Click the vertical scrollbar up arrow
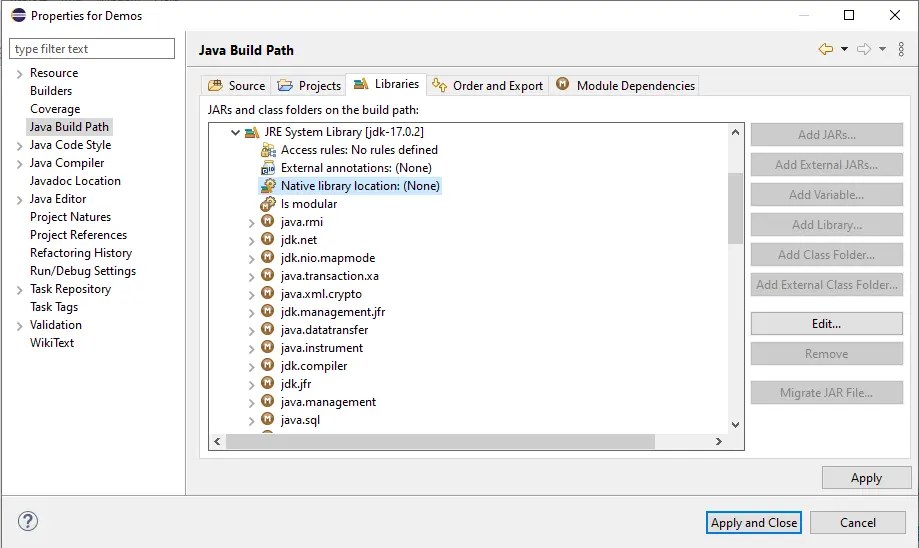The width and height of the screenshot is (919, 548). coord(736,132)
